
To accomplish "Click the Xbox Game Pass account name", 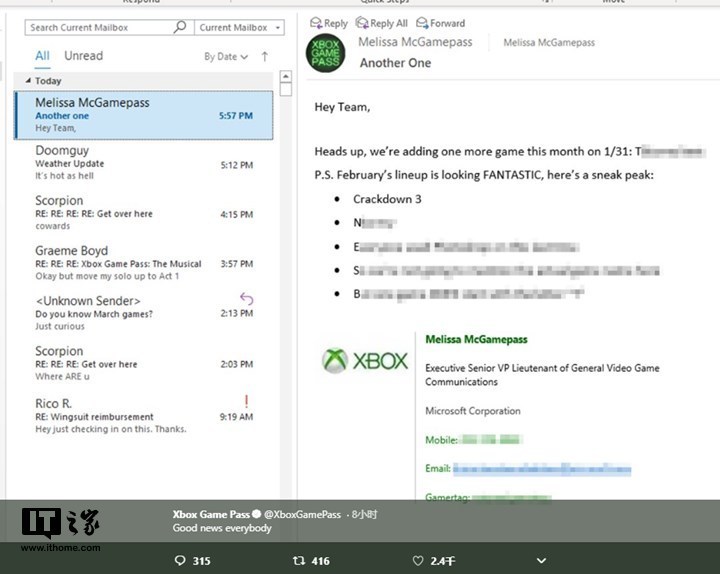I will coord(211,514).
